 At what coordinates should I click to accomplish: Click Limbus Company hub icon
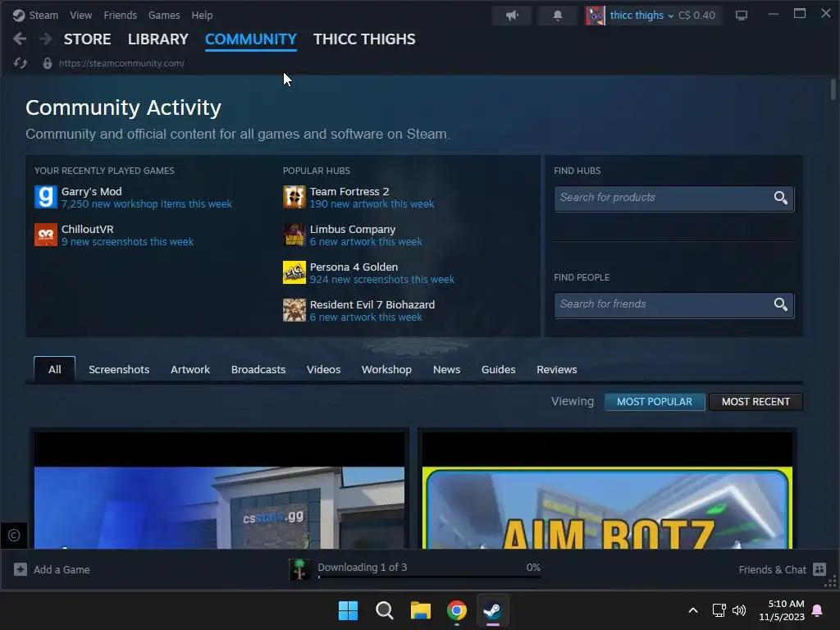point(294,235)
